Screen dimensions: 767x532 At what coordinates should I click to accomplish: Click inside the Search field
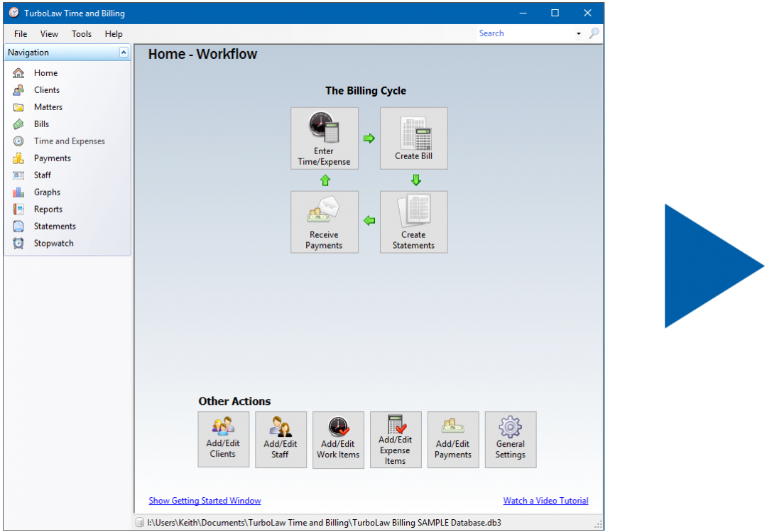tap(526, 33)
